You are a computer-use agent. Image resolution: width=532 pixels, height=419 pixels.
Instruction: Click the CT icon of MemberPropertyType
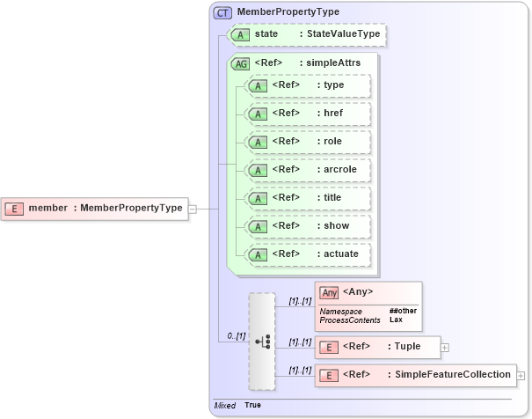point(222,13)
